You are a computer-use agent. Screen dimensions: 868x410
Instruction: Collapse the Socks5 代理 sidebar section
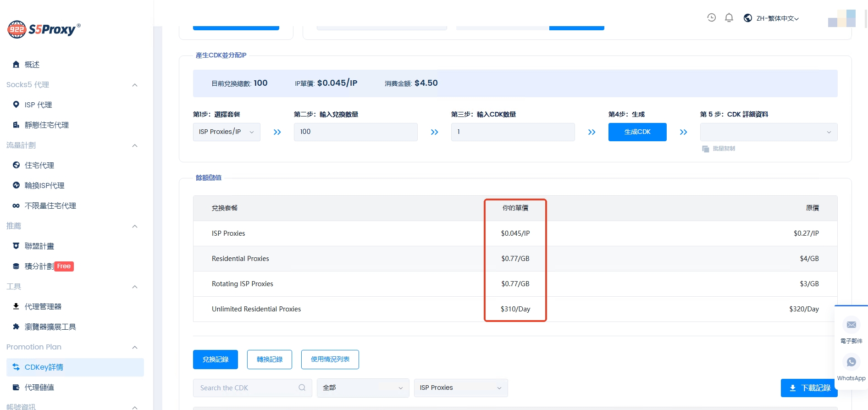pyautogui.click(x=135, y=85)
